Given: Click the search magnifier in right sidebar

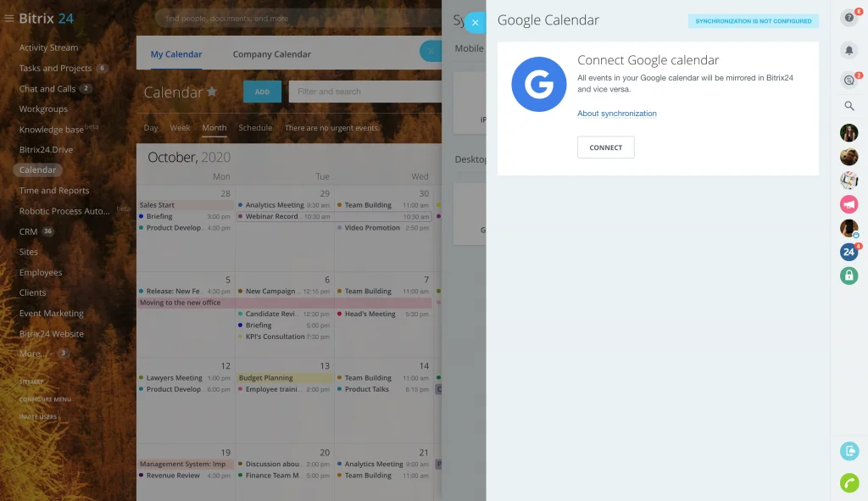Looking at the screenshot, I should 849,106.
